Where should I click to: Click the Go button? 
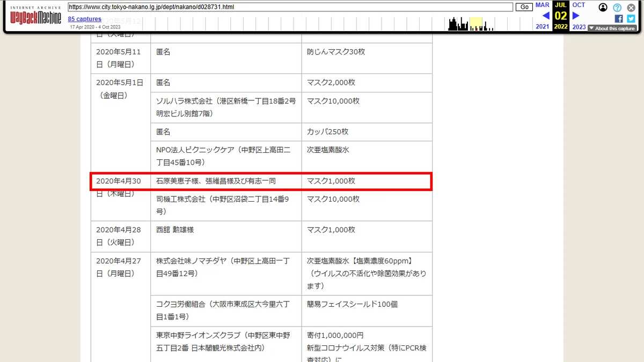[x=524, y=8]
